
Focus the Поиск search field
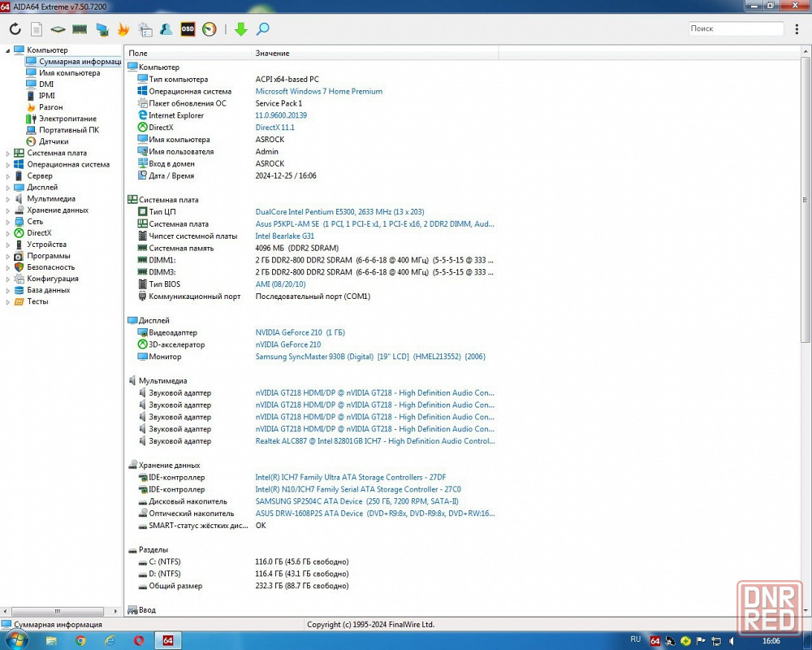736,28
